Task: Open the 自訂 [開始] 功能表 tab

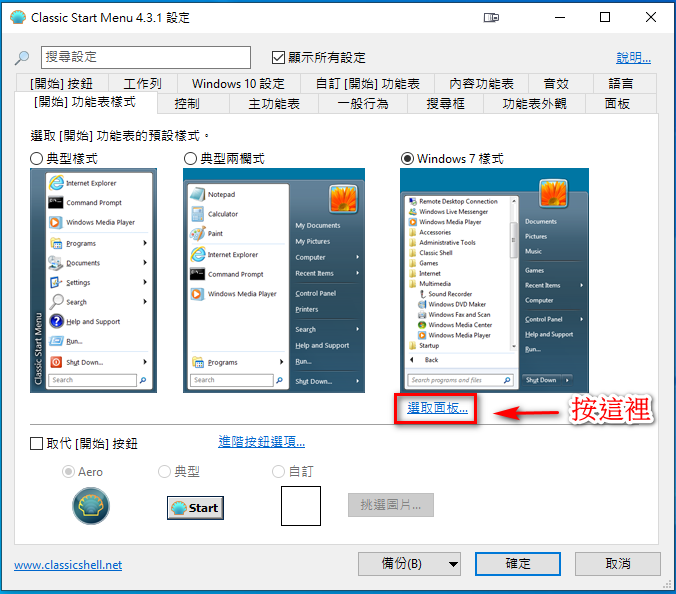Action: tap(368, 84)
